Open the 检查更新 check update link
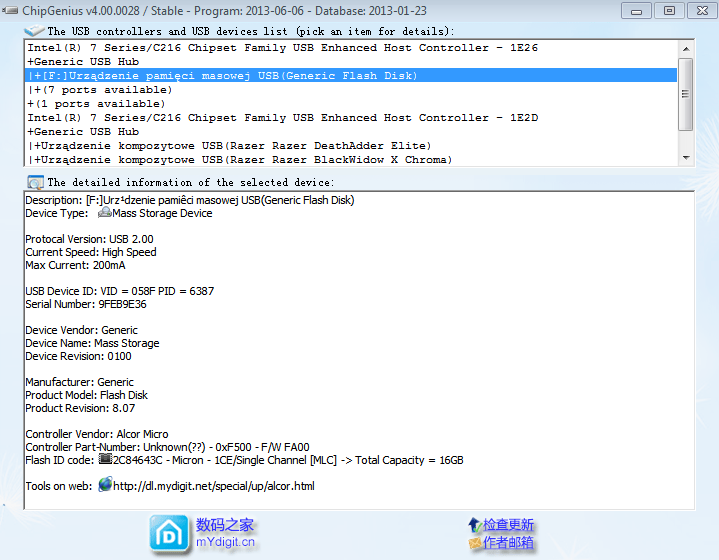Image resolution: width=719 pixels, height=560 pixels. click(x=508, y=524)
